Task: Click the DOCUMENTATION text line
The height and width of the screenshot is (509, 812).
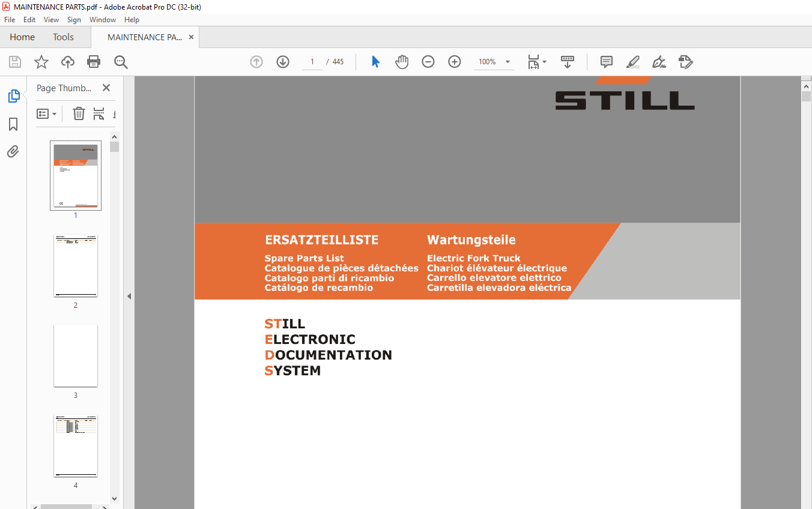Action: (x=329, y=355)
